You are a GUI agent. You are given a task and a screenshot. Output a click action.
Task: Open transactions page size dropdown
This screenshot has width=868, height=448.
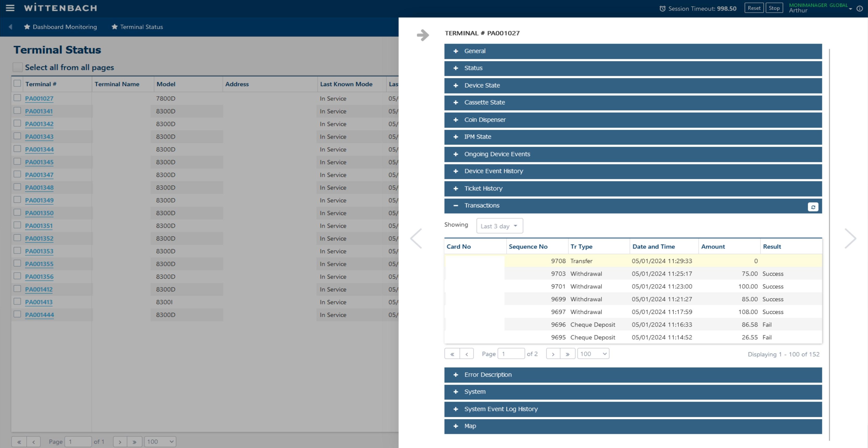[593, 354]
